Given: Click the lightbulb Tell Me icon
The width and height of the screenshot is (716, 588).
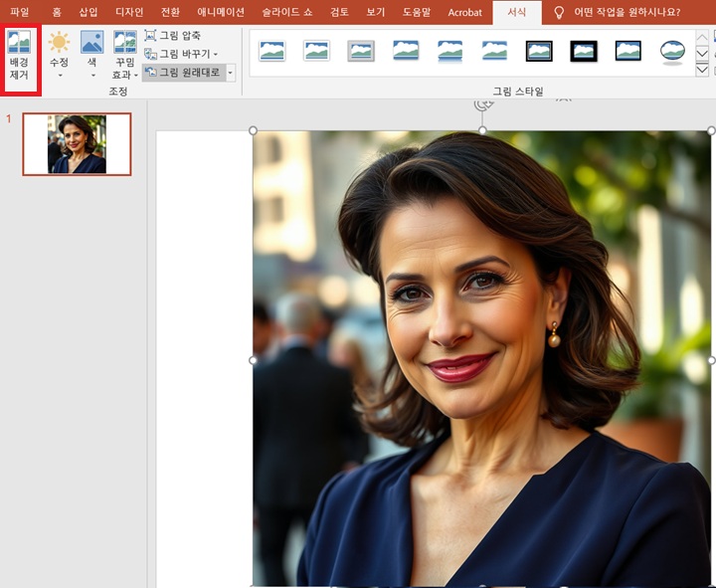Looking at the screenshot, I should pyautogui.click(x=559, y=12).
